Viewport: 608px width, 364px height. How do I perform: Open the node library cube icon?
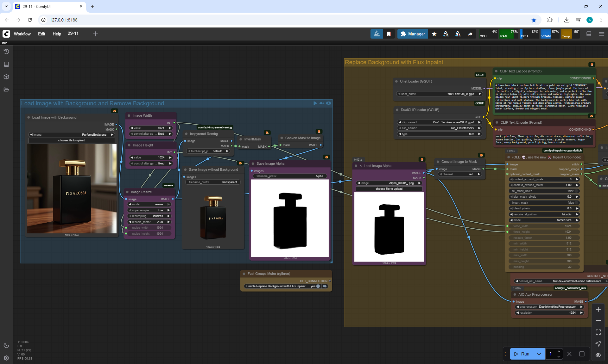[6, 77]
